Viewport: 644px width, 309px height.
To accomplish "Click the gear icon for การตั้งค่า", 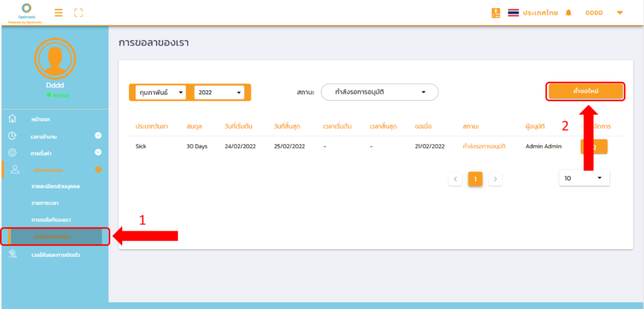I will coord(13,153).
